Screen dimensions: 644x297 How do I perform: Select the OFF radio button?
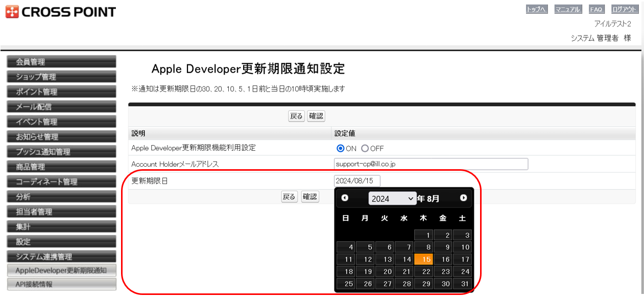point(365,148)
